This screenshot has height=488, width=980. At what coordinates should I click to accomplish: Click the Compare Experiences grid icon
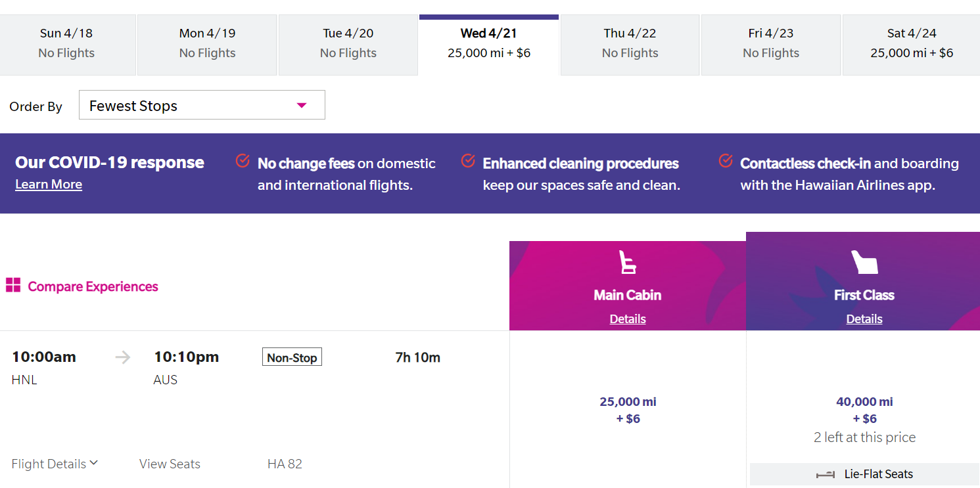13,285
